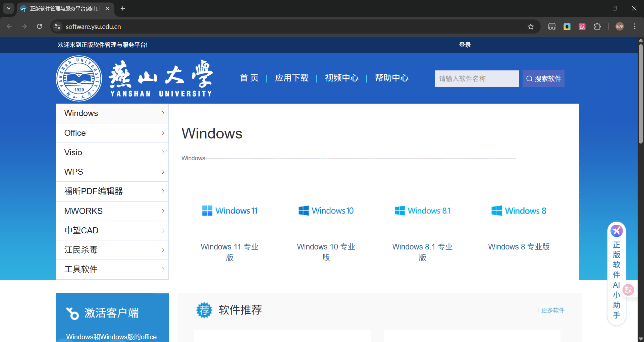Open the browser Downloads icon
644x342 pixels.
pyautogui.click(x=567, y=26)
